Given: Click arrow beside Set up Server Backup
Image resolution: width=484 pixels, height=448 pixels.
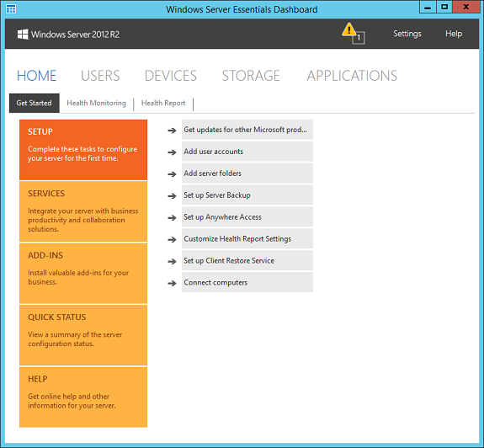Looking at the screenshot, I should click(172, 196).
